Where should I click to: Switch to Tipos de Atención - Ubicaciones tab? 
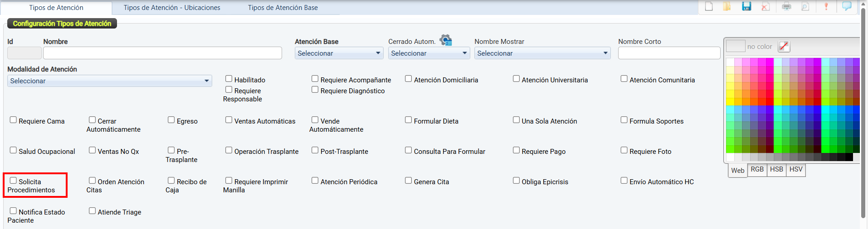pos(172,8)
